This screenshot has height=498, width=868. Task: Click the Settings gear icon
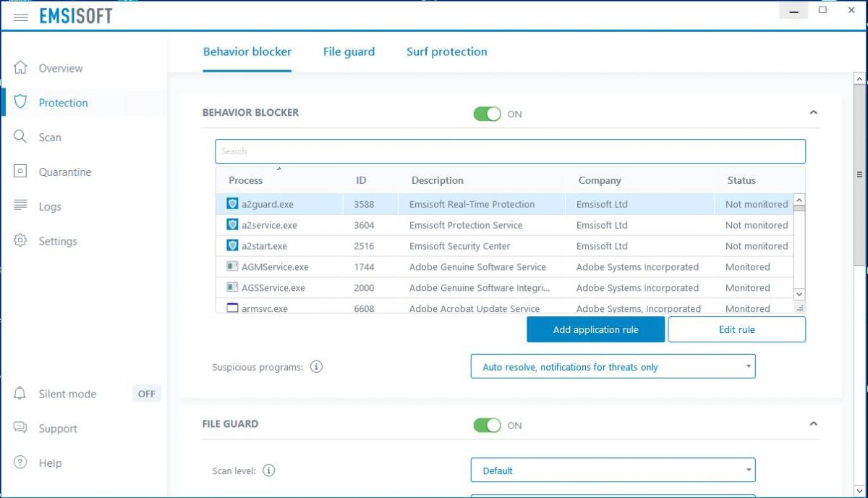(x=20, y=240)
